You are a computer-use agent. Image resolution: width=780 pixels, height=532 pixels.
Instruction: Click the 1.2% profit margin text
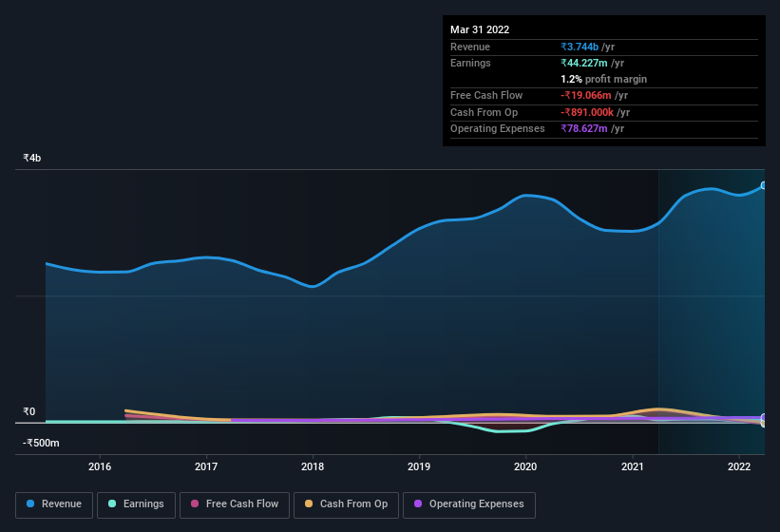coord(604,79)
